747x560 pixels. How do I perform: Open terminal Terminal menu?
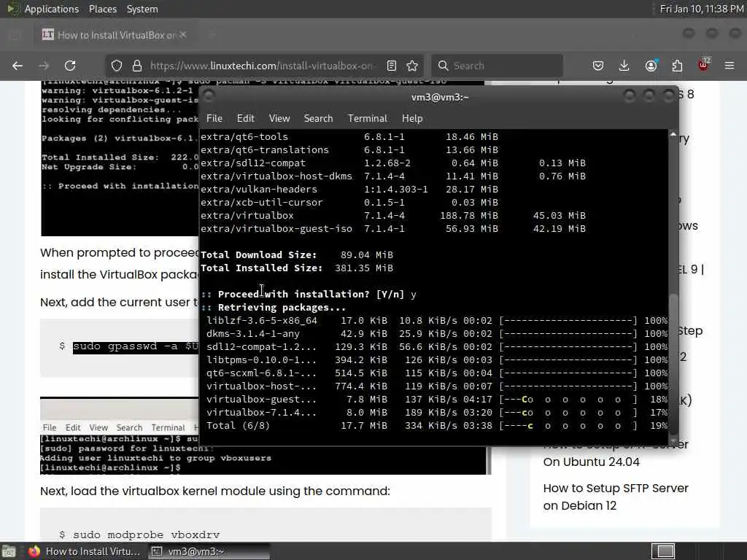tap(368, 118)
